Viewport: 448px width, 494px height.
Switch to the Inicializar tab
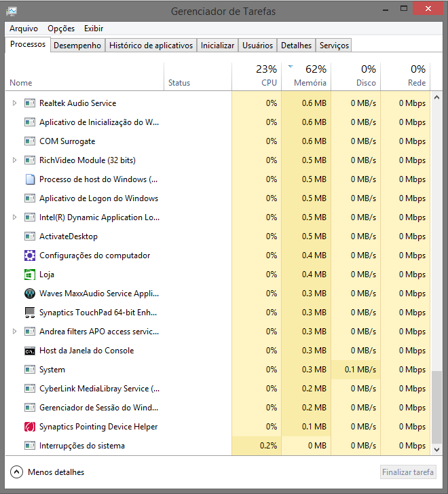click(217, 46)
